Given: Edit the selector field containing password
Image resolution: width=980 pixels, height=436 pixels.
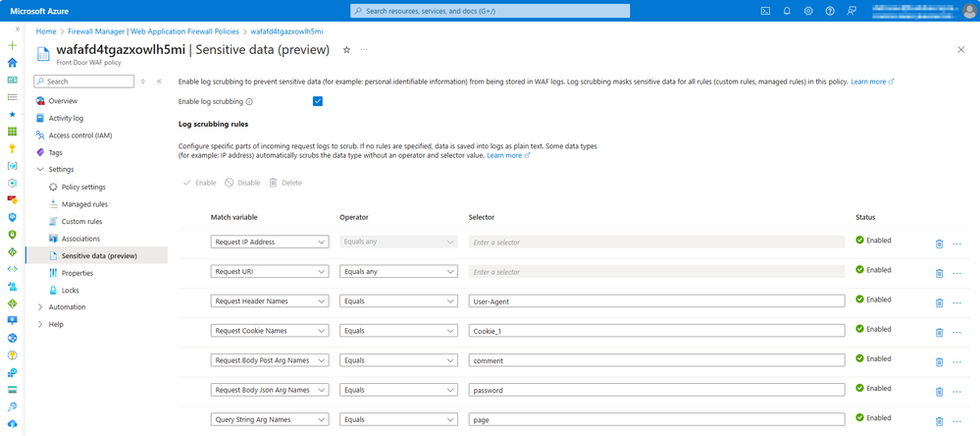Looking at the screenshot, I should (656, 390).
